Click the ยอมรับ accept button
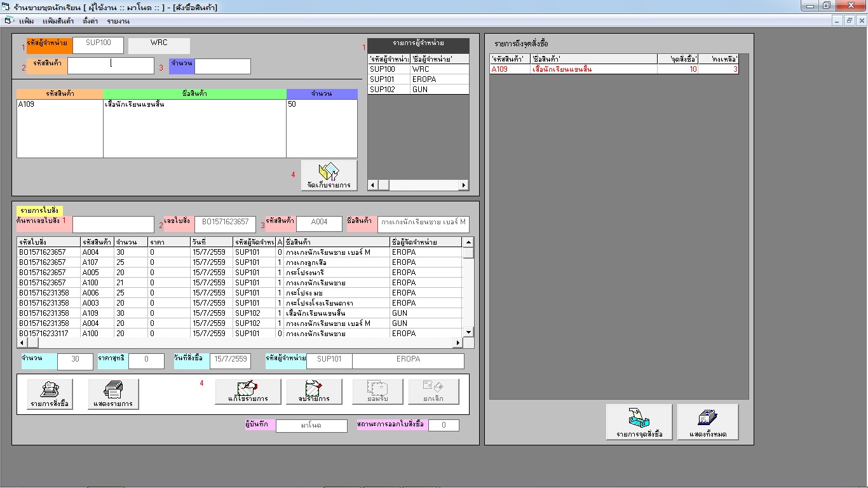The height and width of the screenshot is (488, 868). point(377,391)
